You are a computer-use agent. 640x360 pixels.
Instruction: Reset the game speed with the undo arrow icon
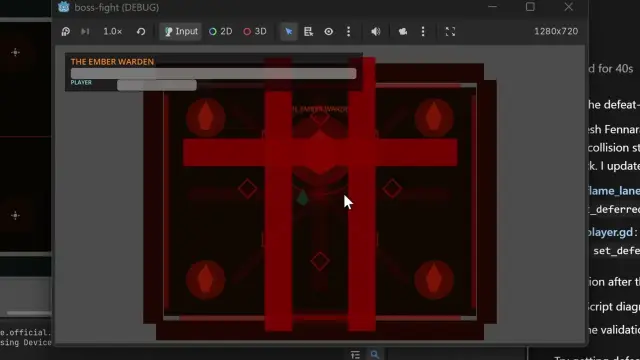pyautogui.click(x=141, y=31)
